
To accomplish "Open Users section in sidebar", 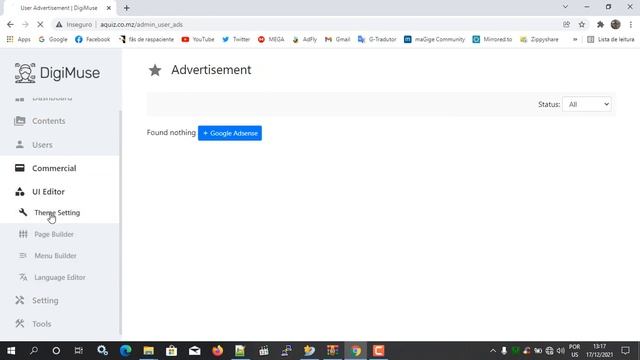I will 42,144.
